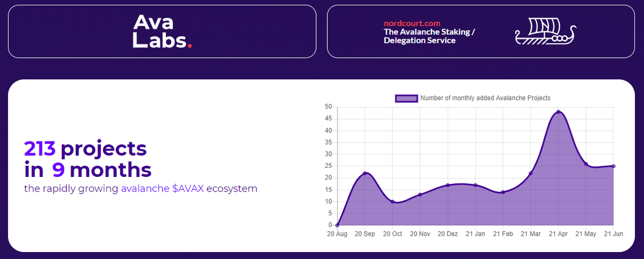Click the '21 Jun' axis label

pyautogui.click(x=613, y=234)
